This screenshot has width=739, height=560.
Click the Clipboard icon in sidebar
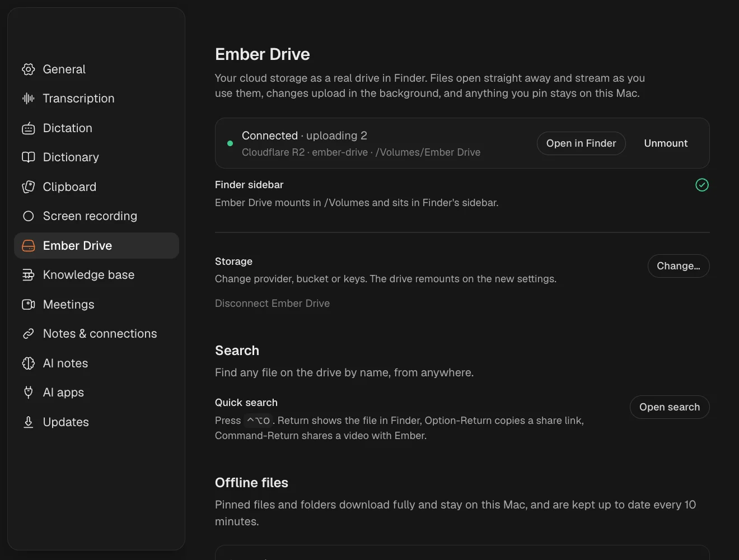coord(29,187)
